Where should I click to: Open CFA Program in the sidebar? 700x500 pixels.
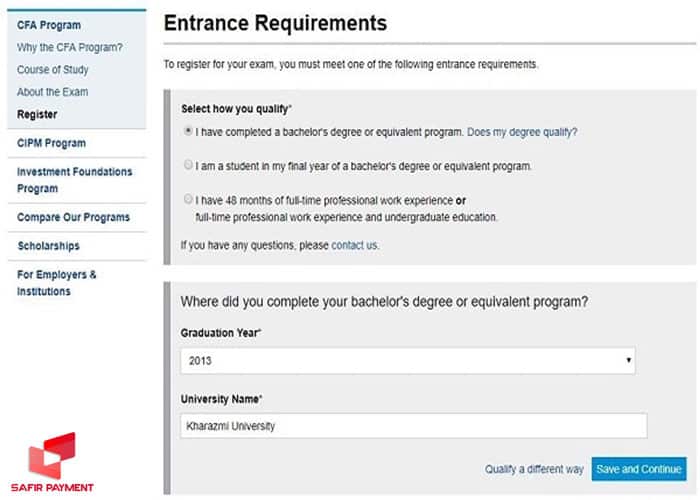[x=48, y=25]
